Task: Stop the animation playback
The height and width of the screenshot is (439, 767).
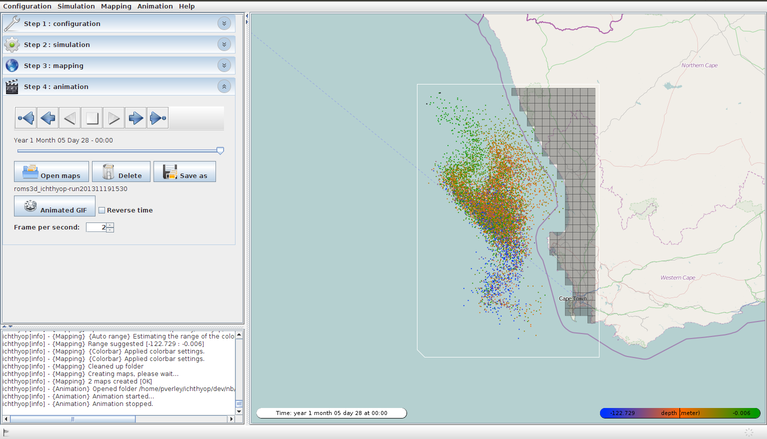Action: coord(91,119)
